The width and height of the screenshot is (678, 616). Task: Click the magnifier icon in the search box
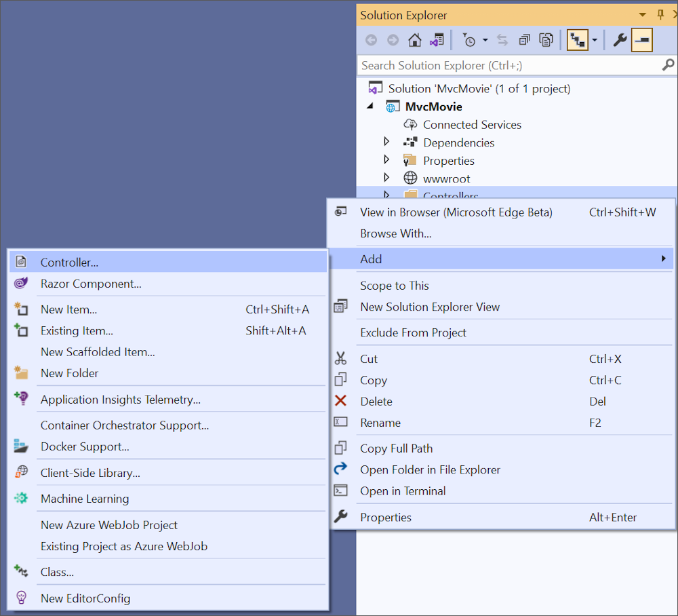tap(668, 65)
